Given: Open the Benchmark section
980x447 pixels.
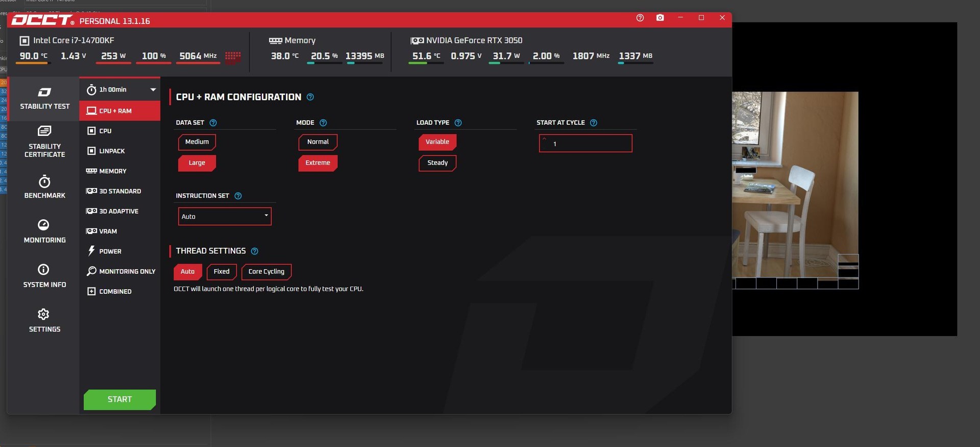Looking at the screenshot, I should pyautogui.click(x=44, y=187).
